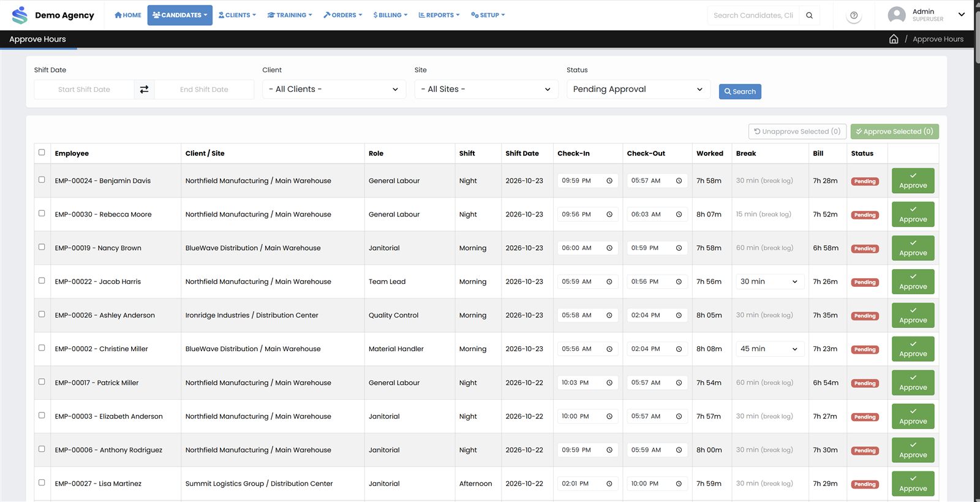Select the checkbox for Anthony Rodriguez
This screenshot has width=980, height=502.
coord(42,449)
